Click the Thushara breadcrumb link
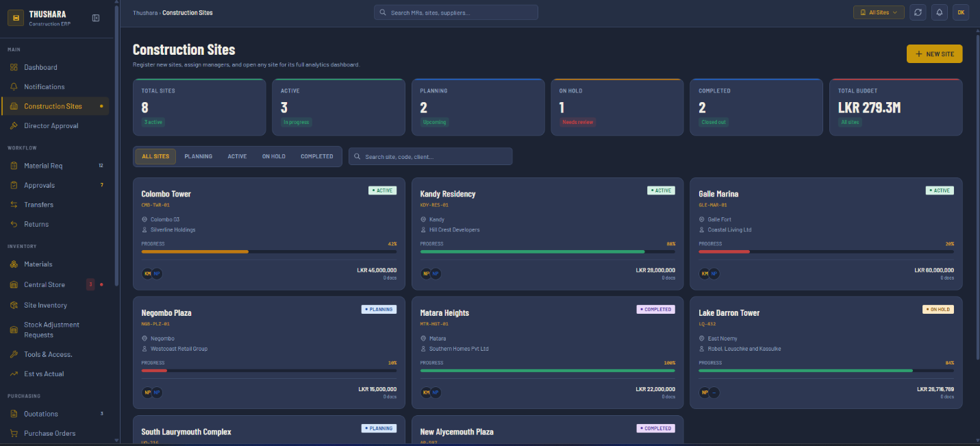This screenshot has height=446, width=980. coord(145,13)
